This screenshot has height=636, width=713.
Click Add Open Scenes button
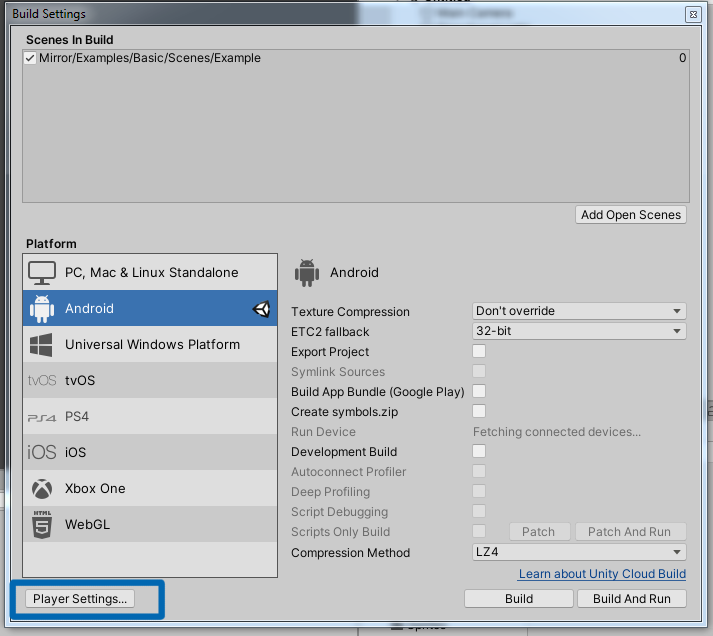tap(631, 215)
